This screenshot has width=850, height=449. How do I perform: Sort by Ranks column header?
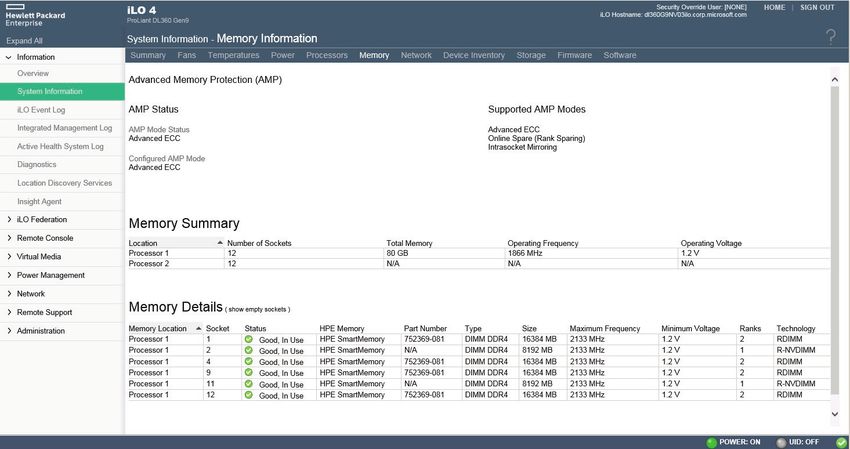point(750,329)
